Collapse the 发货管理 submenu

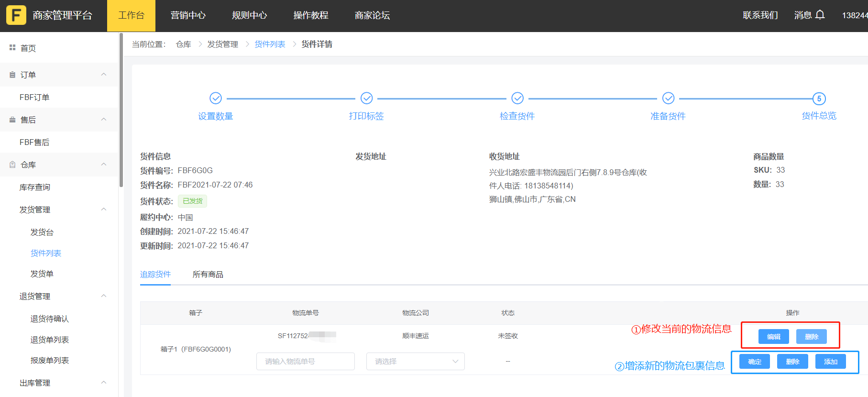pos(104,210)
